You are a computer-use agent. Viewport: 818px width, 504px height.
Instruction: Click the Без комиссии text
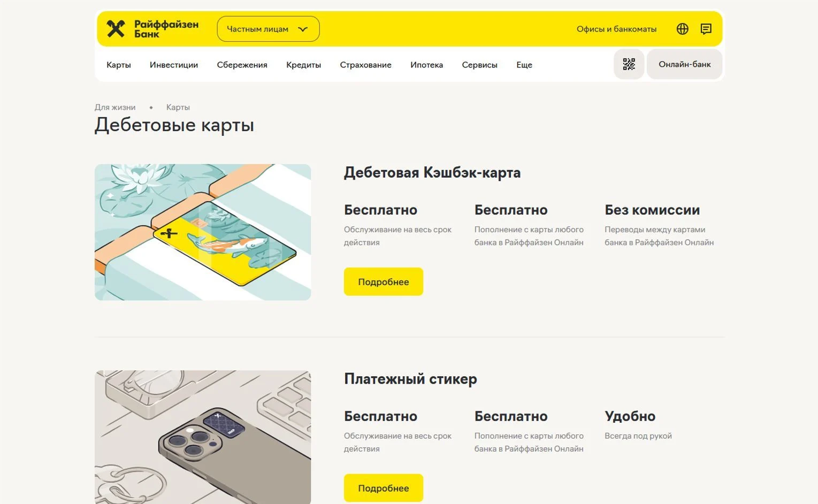coord(652,210)
